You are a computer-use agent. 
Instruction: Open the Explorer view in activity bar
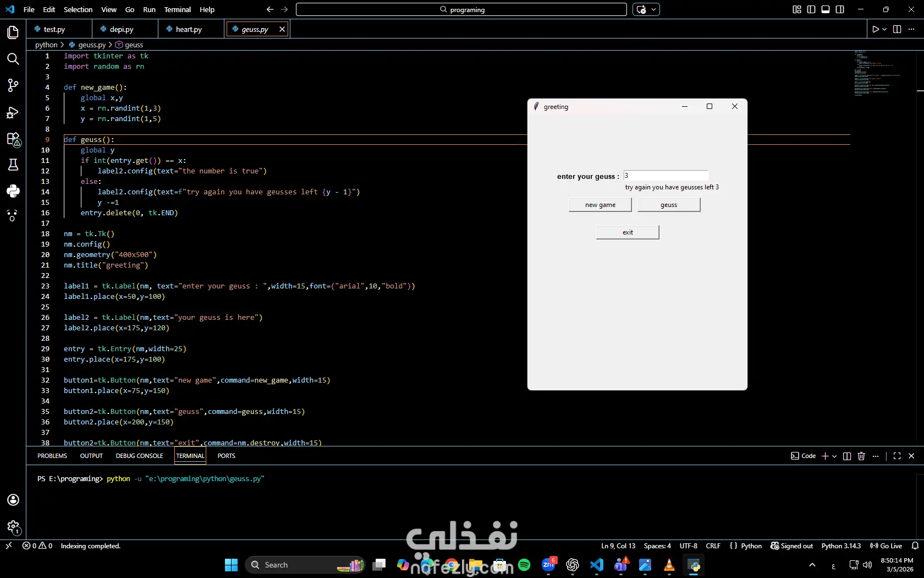13,32
